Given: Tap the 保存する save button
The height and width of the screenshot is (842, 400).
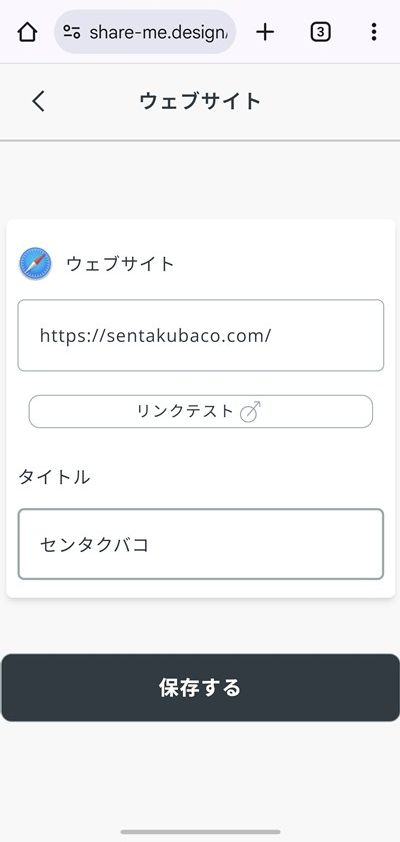Looking at the screenshot, I should click(200, 688).
